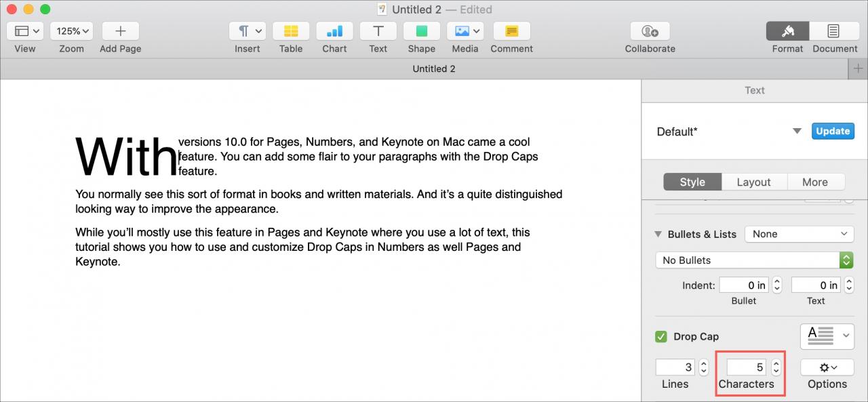Click the Lines value field

tap(675, 367)
